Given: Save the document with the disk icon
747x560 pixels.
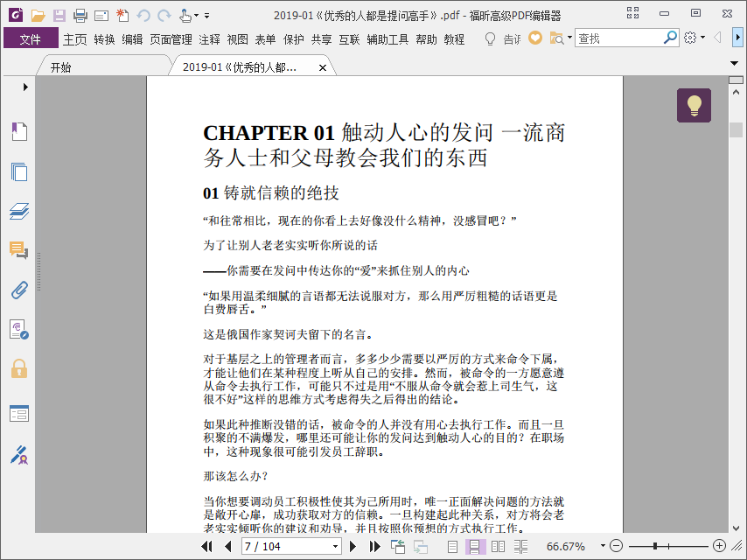Looking at the screenshot, I should tap(59, 15).
